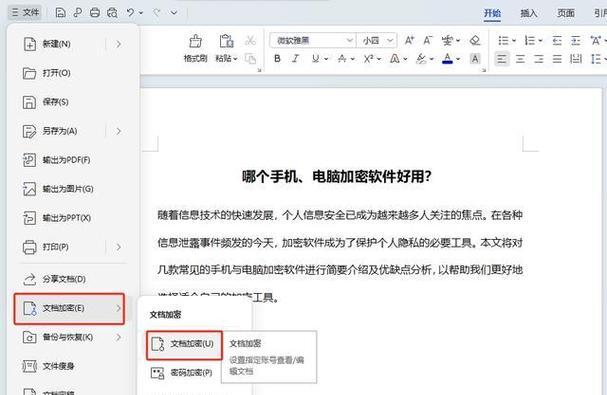
Task: Toggle the character shading A button
Action: click(475, 58)
